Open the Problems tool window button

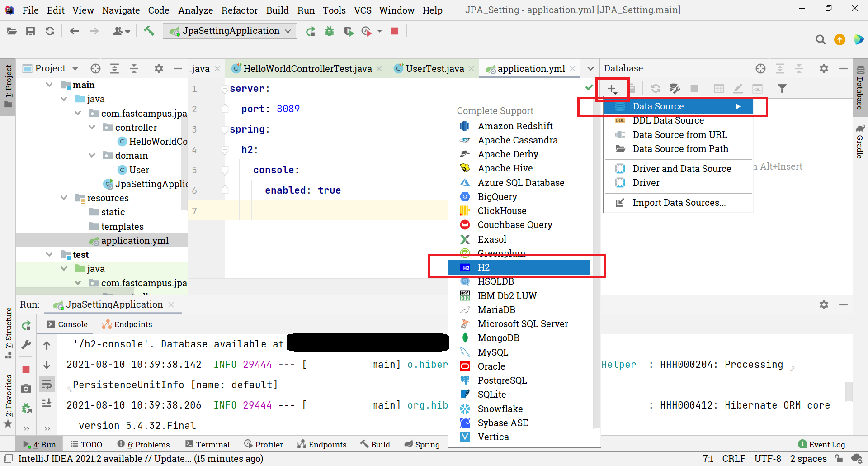143,444
